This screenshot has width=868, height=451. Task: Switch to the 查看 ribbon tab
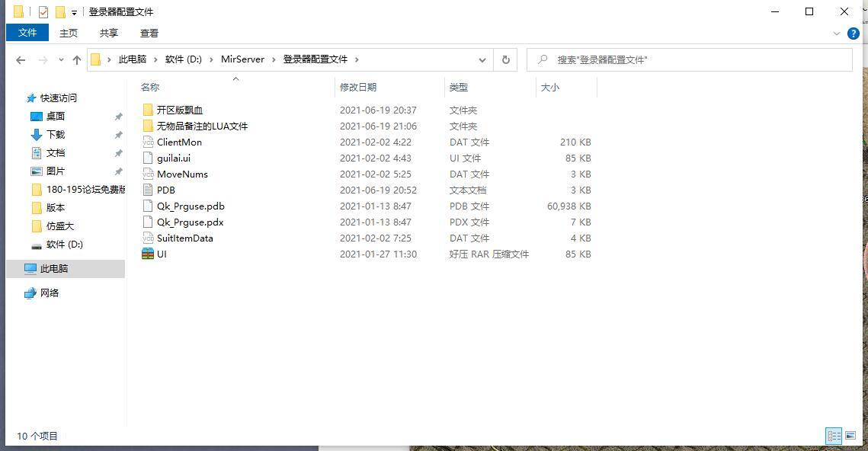[149, 33]
